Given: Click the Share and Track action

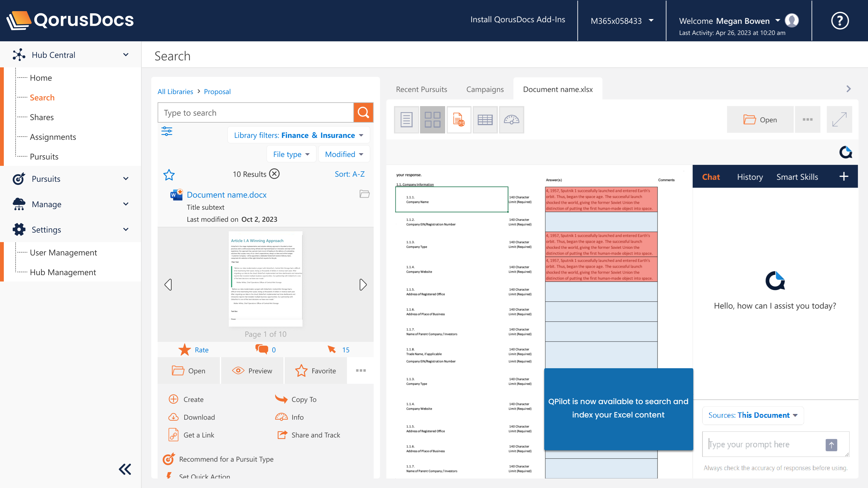Looking at the screenshot, I should pyautogui.click(x=308, y=435).
